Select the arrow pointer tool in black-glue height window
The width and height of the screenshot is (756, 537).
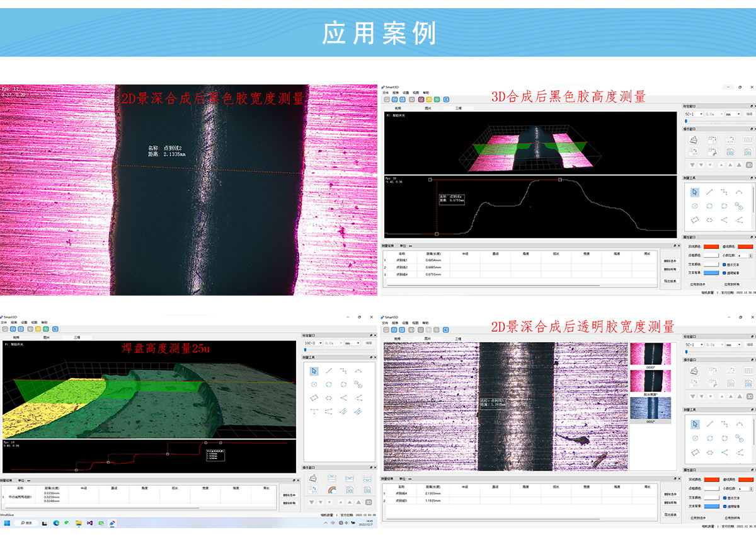point(694,192)
